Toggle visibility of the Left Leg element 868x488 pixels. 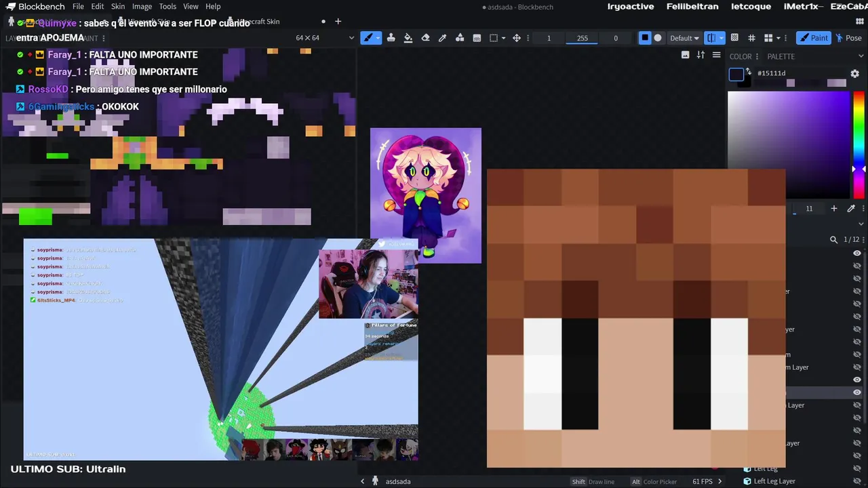(x=857, y=468)
